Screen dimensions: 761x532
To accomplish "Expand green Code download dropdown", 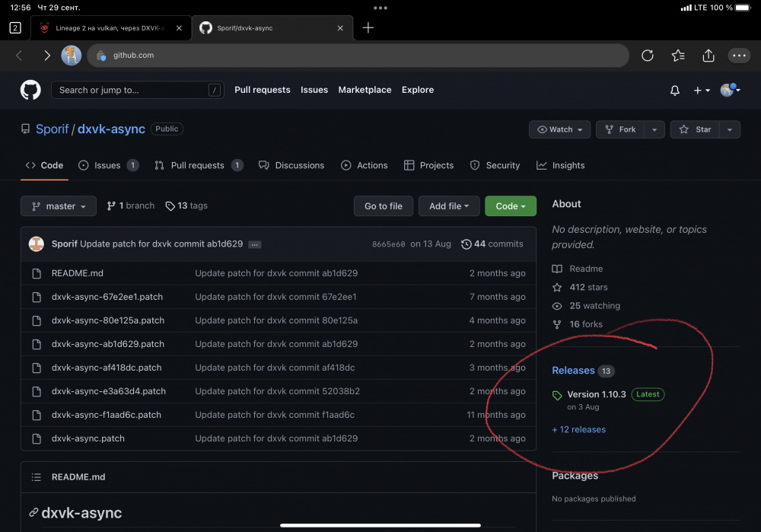I will (x=511, y=206).
